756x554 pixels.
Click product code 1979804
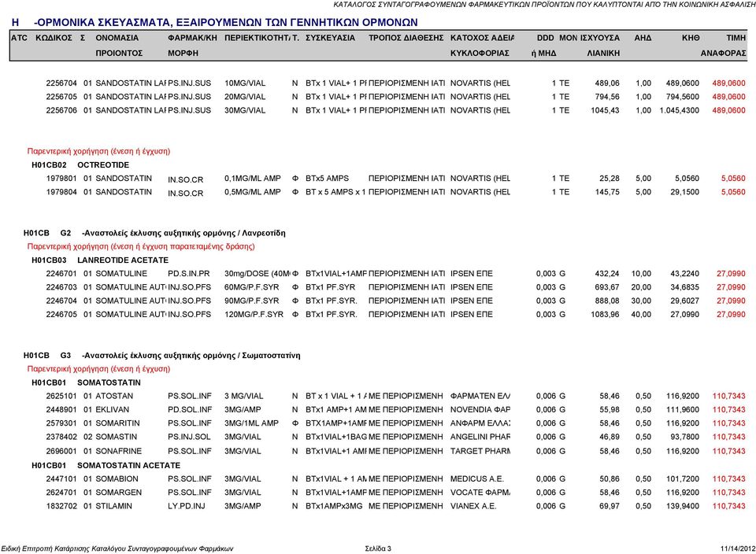pyautogui.click(x=61, y=192)
